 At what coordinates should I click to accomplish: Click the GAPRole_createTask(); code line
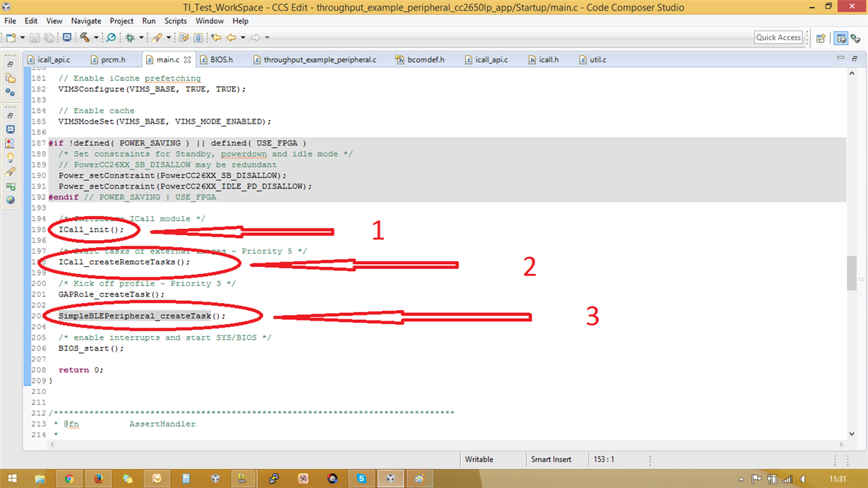pos(111,294)
